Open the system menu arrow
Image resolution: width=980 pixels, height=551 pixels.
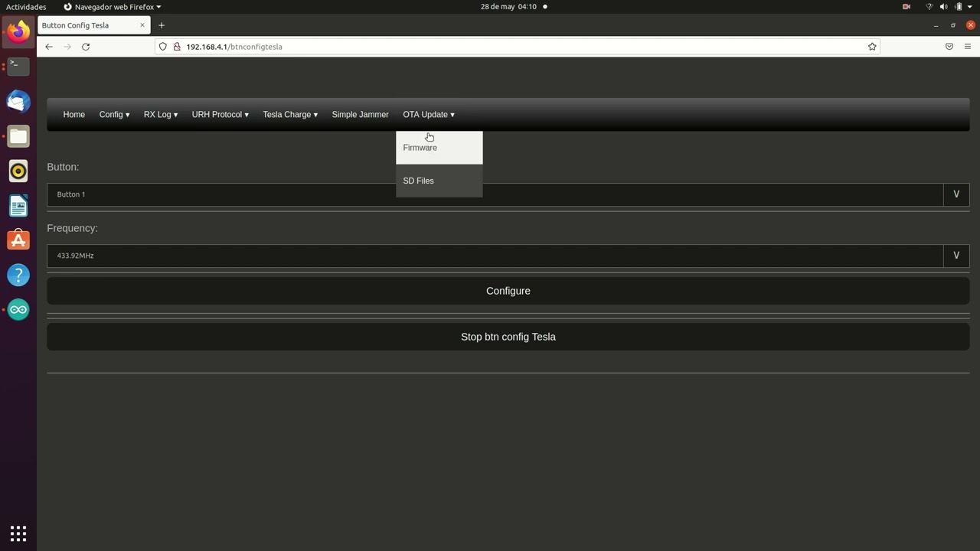[x=969, y=7]
